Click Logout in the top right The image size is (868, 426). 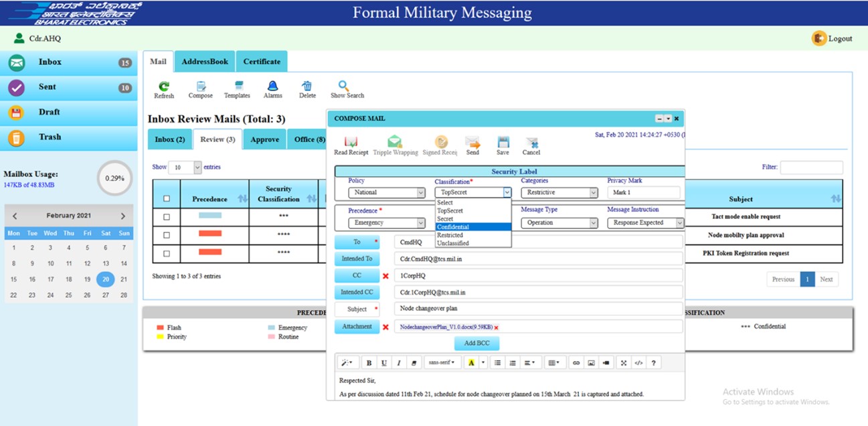pos(833,39)
